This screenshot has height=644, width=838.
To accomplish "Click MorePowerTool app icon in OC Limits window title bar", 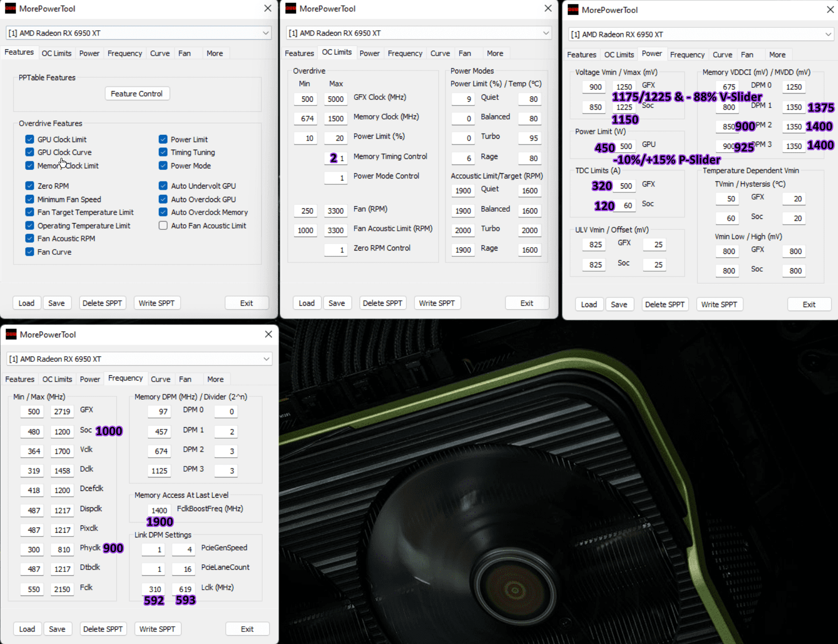I will click(x=291, y=9).
